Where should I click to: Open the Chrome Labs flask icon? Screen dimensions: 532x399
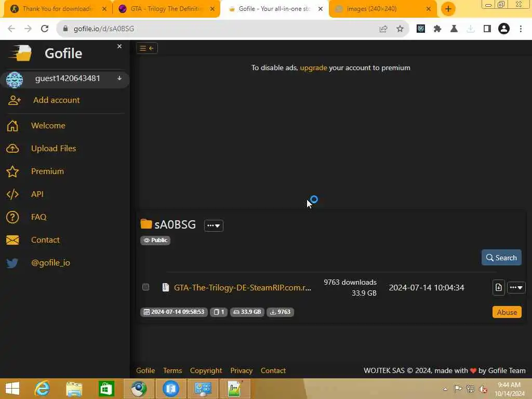pos(454,29)
